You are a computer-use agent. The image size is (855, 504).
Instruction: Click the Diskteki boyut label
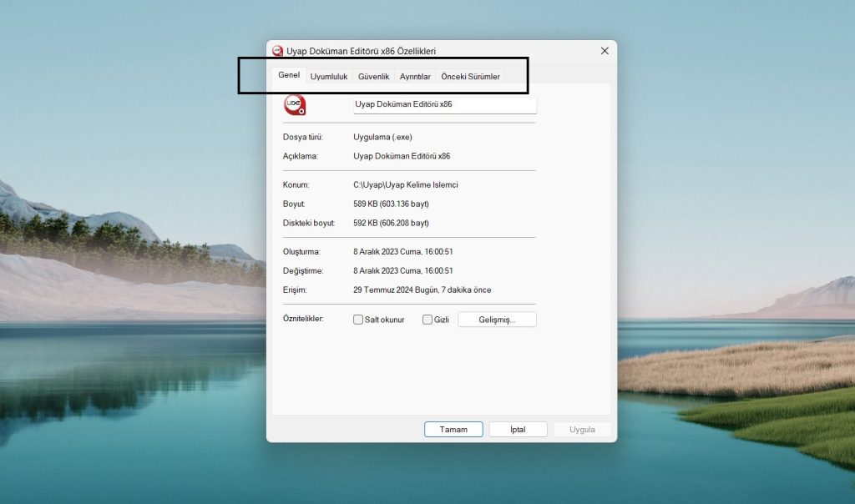pyautogui.click(x=309, y=223)
